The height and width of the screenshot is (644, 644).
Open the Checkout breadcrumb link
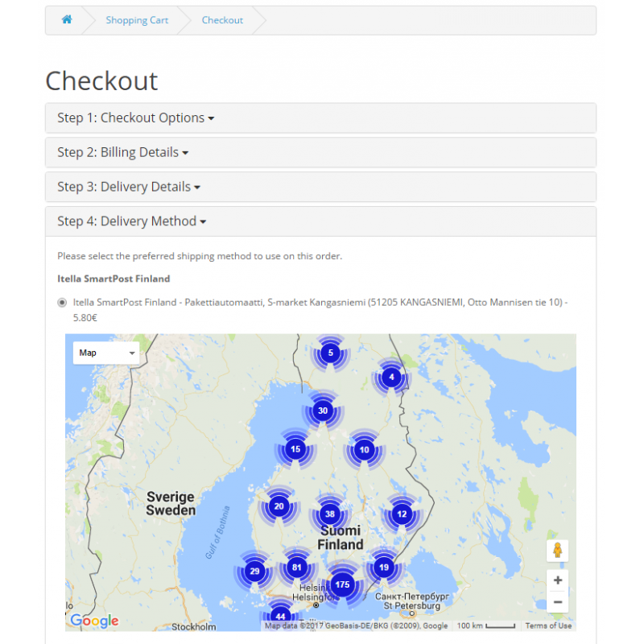222,20
